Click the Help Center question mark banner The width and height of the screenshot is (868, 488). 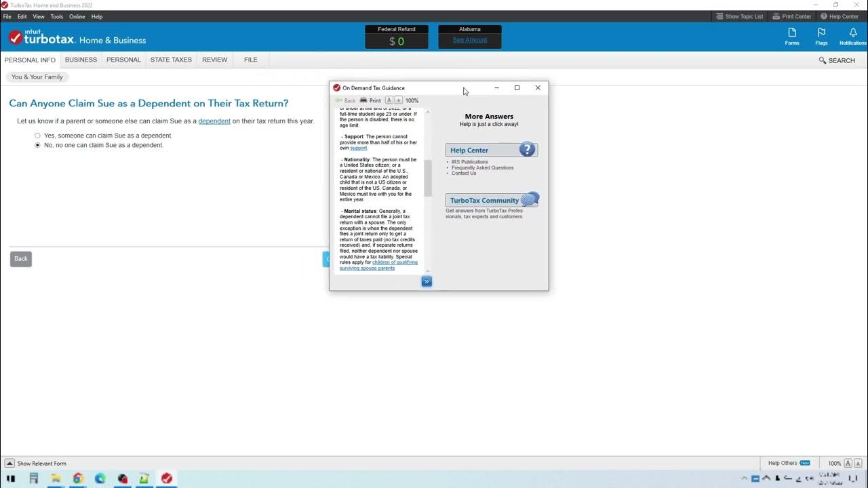click(491, 150)
